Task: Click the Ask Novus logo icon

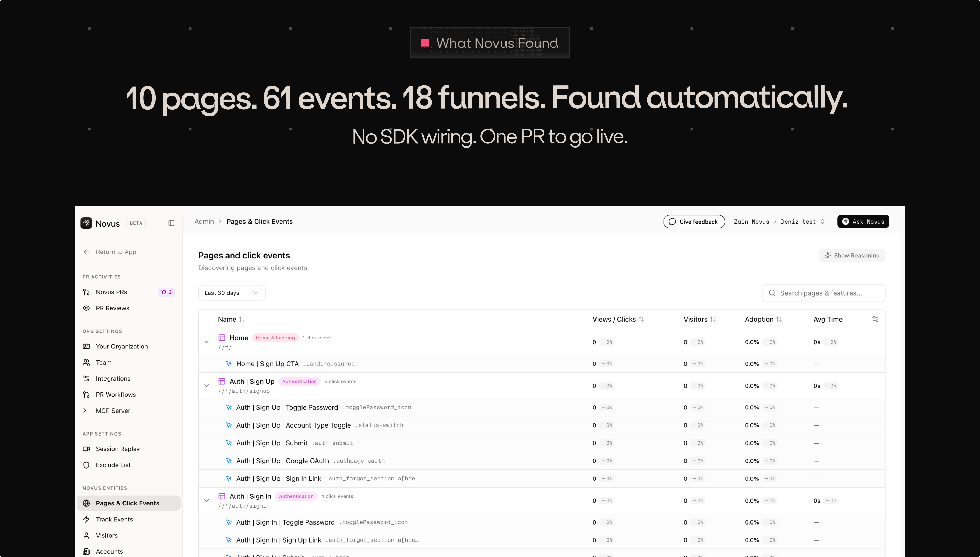Action: click(845, 222)
